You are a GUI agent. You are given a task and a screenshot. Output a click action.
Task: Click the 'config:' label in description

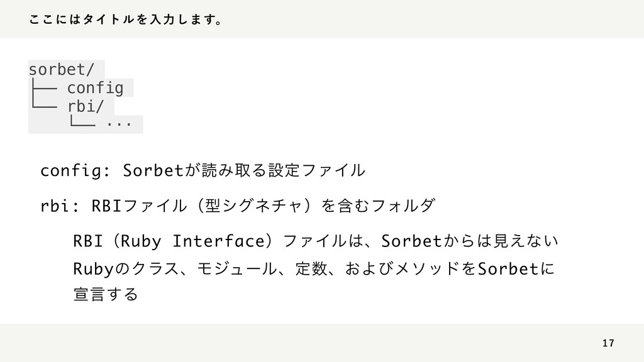(75, 170)
